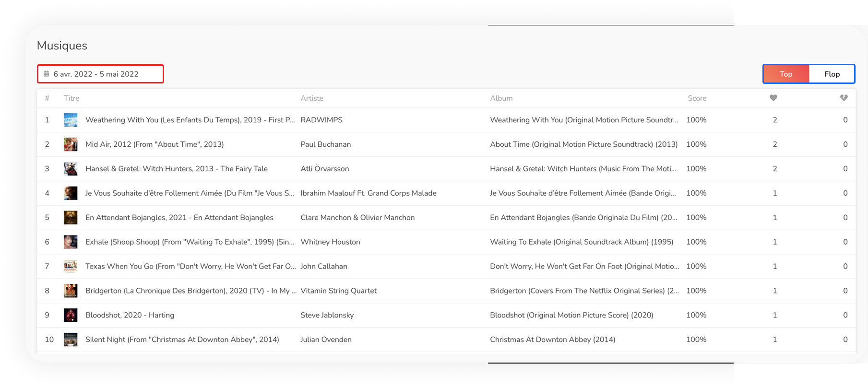Click artist John Callahan
This screenshot has width=868, height=388.
pos(324,266)
